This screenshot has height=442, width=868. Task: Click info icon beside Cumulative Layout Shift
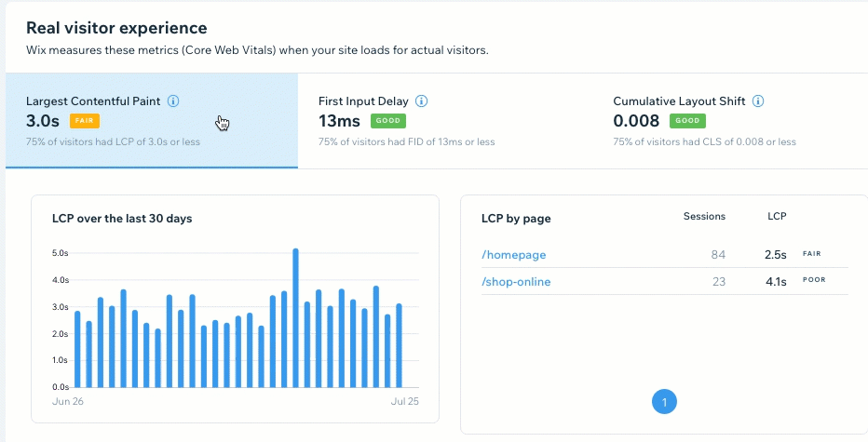point(758,100)
